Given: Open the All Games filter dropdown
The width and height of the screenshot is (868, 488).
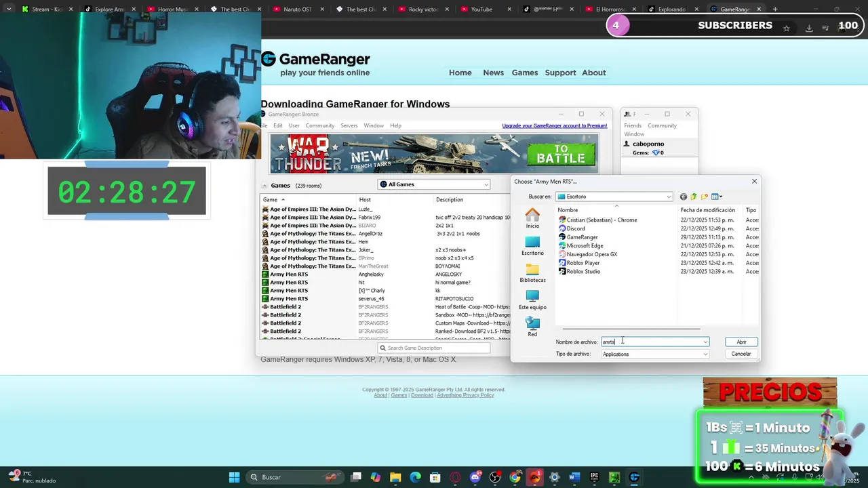Looking at the screenshot, I should point(434,184).
